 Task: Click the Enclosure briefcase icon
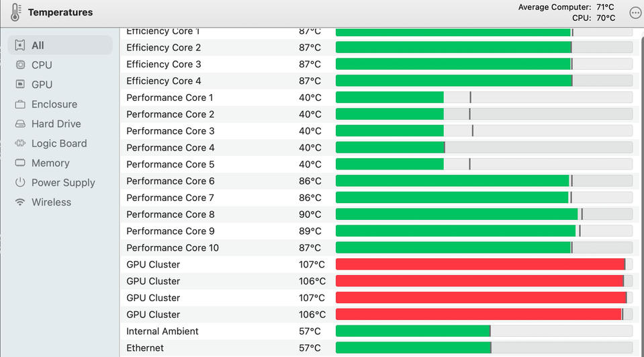[20, 104]
